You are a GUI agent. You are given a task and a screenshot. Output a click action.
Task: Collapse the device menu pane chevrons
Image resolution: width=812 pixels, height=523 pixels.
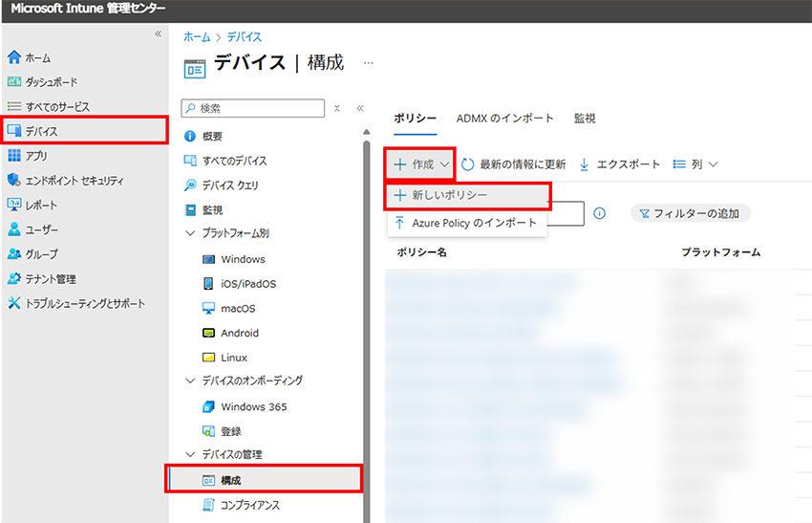point(360,108)
